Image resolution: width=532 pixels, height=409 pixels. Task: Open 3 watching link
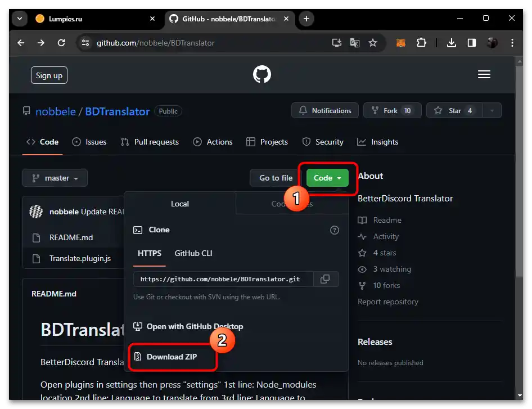click(x=385, y=269)
